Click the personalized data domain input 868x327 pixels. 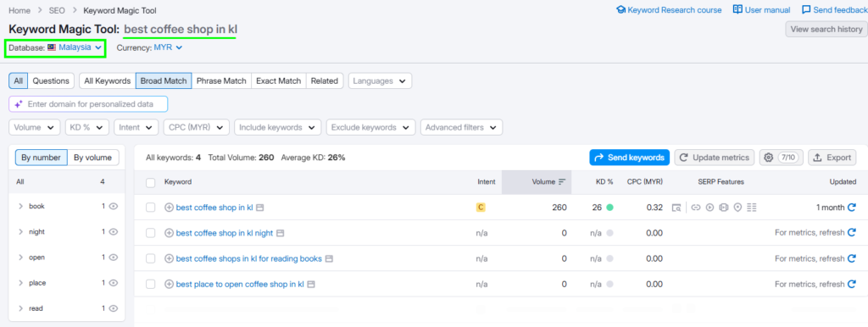tap(88, 104)
